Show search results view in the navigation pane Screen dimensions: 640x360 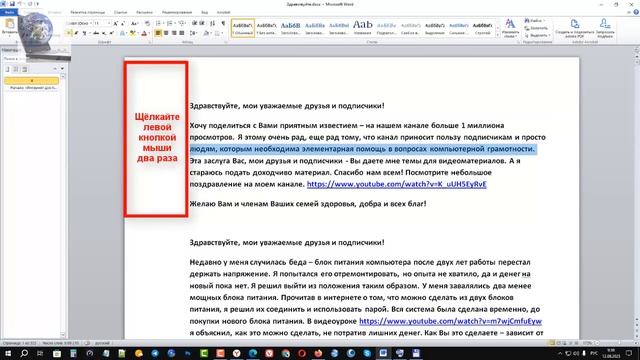24,69
